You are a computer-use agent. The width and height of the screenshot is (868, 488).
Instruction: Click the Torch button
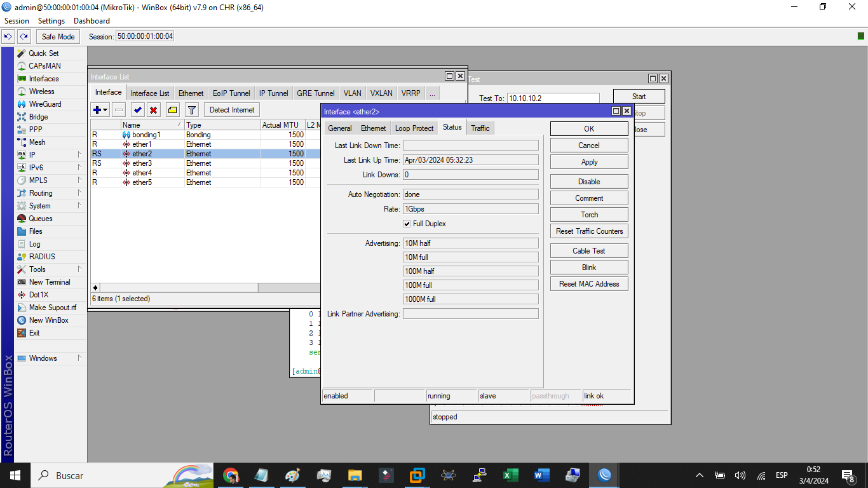tap(589, 215)
